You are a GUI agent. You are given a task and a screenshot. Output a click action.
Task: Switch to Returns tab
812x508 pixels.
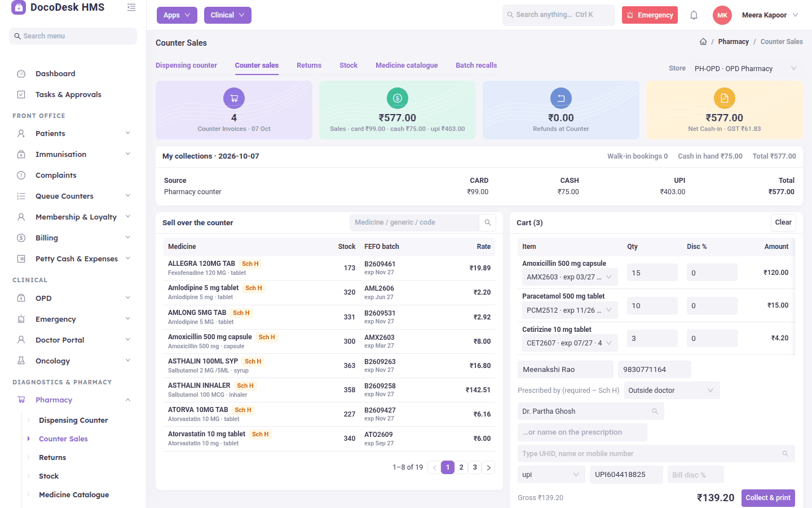(x=309, y=65)
